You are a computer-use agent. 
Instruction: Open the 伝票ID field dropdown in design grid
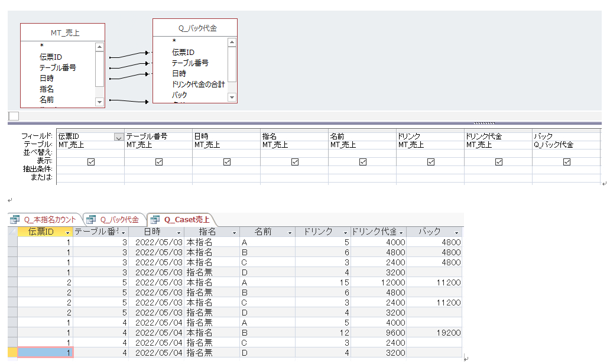click(118, 136)
